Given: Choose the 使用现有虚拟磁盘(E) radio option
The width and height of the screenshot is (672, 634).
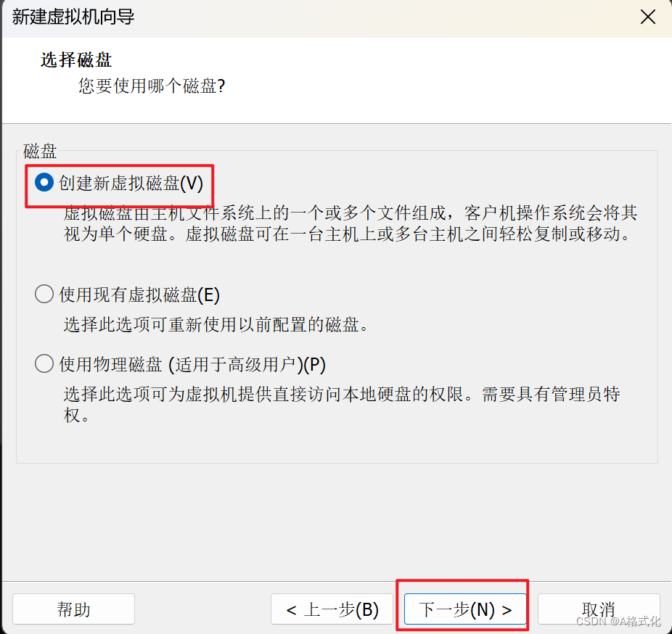Looking at the screenshot, I should coord(44,295).
